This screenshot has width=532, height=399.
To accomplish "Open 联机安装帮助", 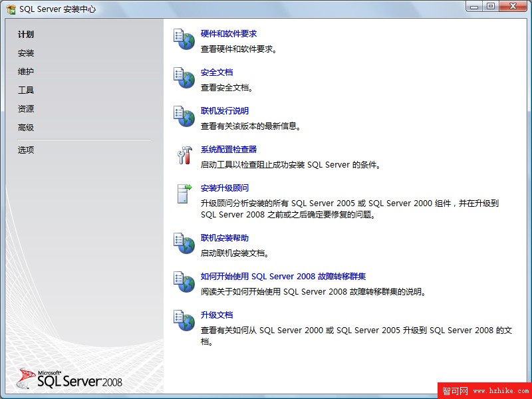I will click(x=225, y=238).
